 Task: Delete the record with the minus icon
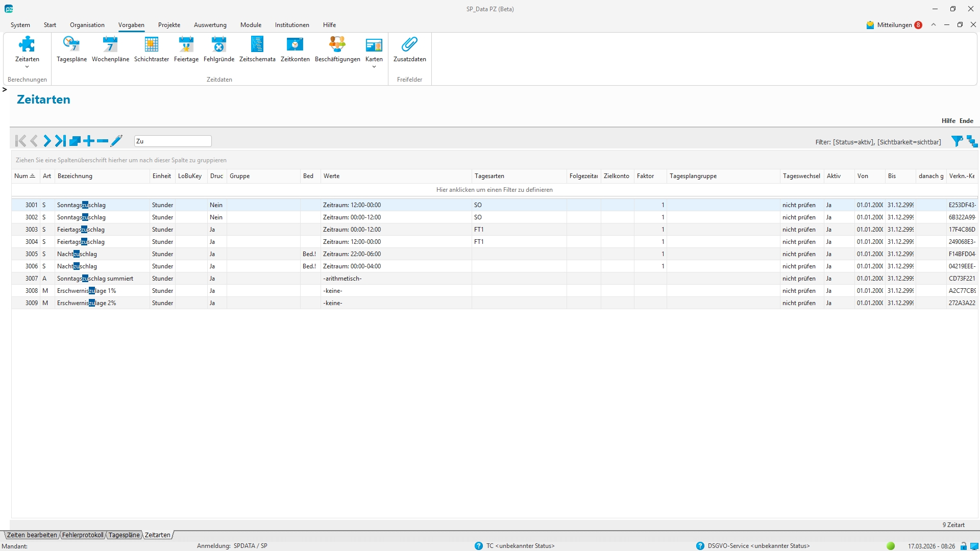103,141
